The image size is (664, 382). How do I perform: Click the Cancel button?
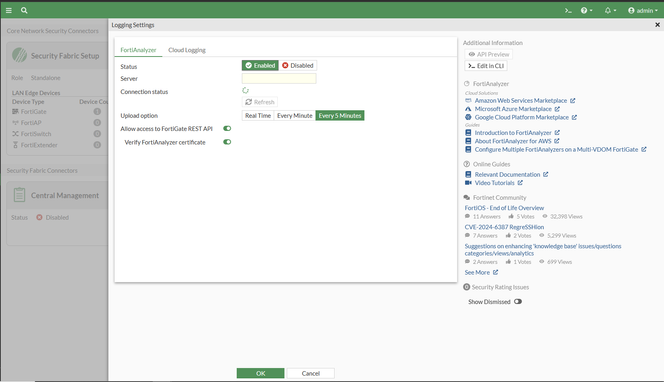point(310,373)
